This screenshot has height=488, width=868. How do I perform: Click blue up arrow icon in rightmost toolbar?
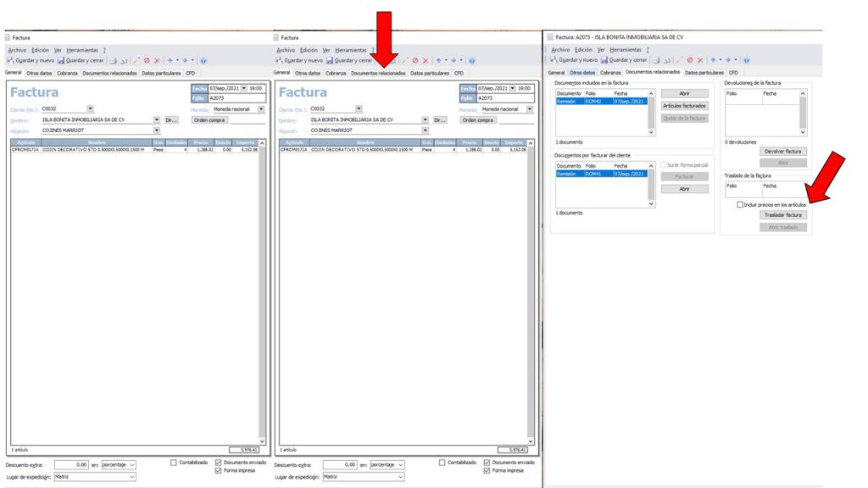click(712, 60)
